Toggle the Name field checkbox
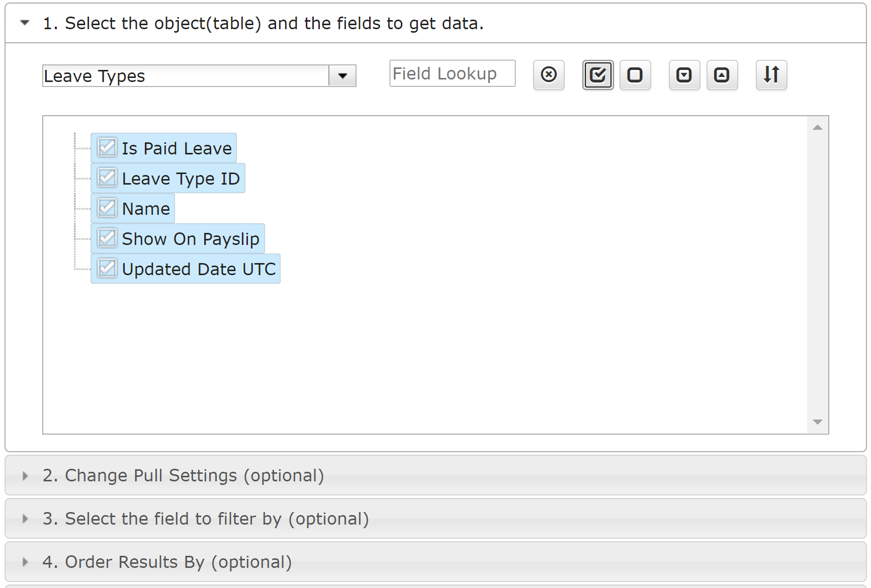The image size is (871, 588). [x=107, y=208]
